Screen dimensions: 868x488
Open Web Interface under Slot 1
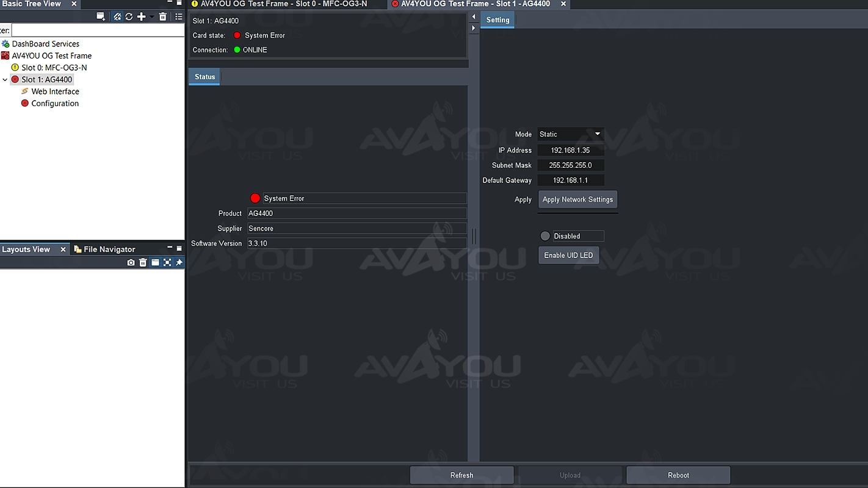55,91
